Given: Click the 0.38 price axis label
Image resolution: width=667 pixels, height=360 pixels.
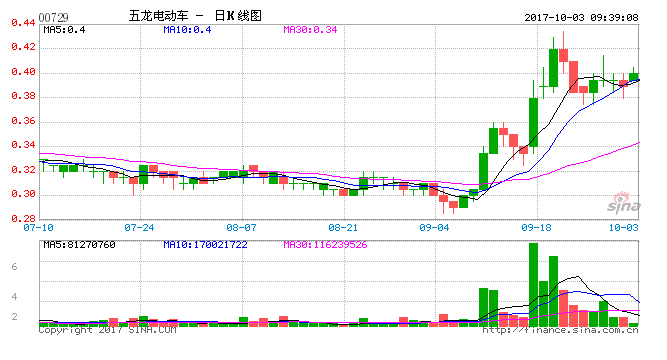Looking at the screenshot, I should coord(23,96).
